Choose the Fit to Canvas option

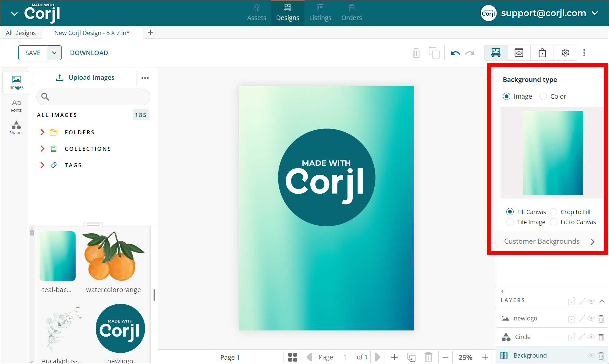[554, 222]
